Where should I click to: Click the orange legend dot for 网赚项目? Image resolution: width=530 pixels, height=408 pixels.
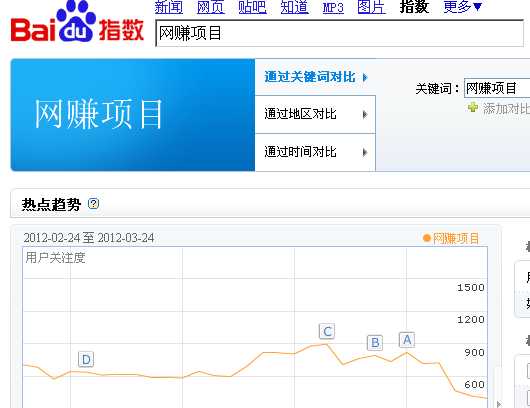point(427,238)
